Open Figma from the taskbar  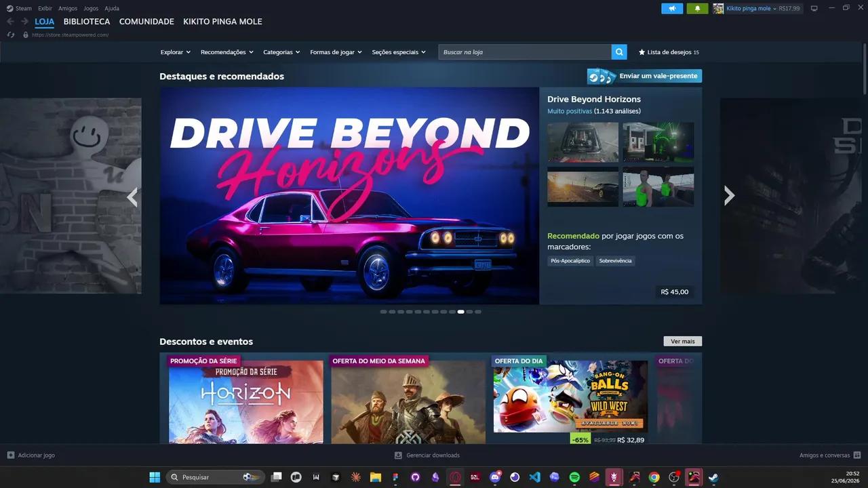(x=395, y=477)
